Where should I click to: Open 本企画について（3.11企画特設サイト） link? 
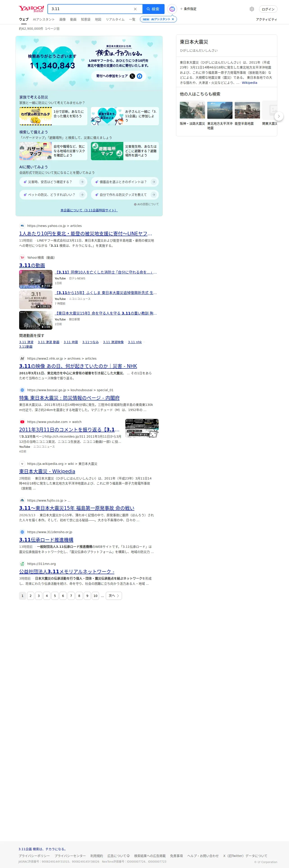[89, 210]
